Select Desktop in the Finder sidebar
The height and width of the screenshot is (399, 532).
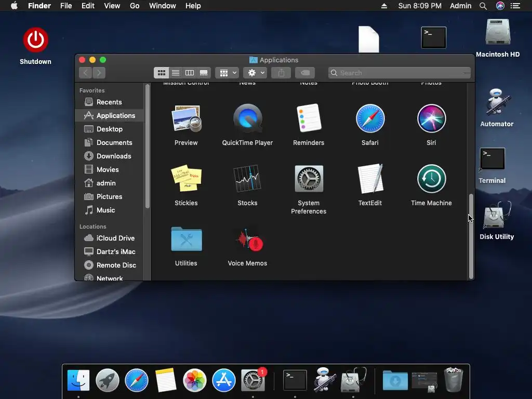(x=109, y=129)
